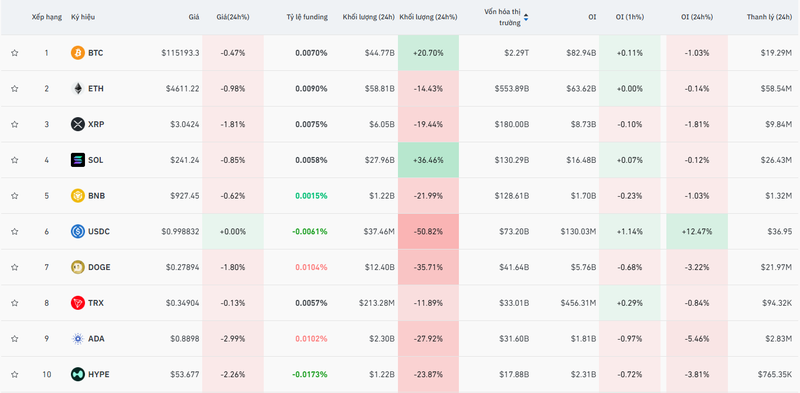Click the Solana SOL coin logo
This screenshot has height=393, width=800.
(x=78, y=160)
